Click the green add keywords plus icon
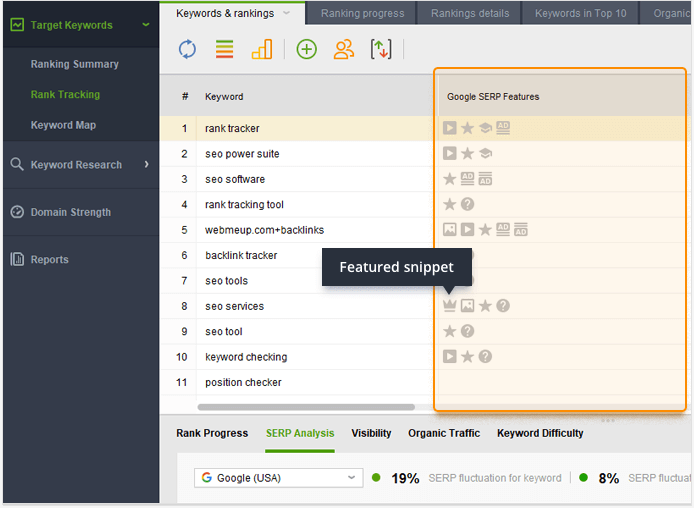Viewport: 694px width, 508px height. [x=307, y=49]
